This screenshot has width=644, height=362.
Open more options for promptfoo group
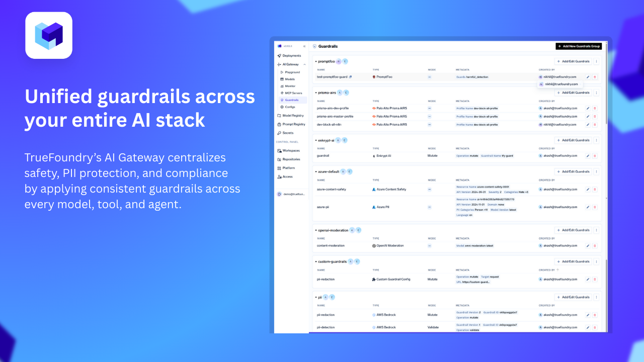pyautogui.click(x=596, y=61)
